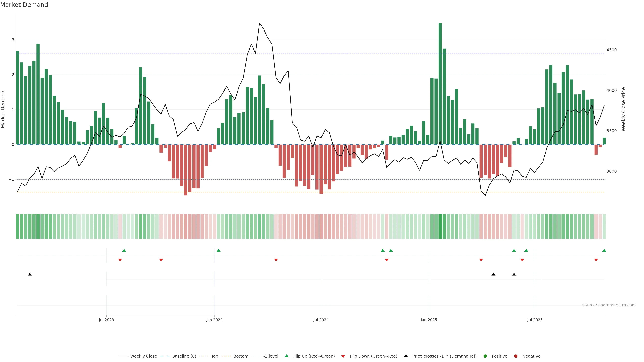
Task: Open the source: sharemaestro.com text
Action: click(x=609, y=305)
